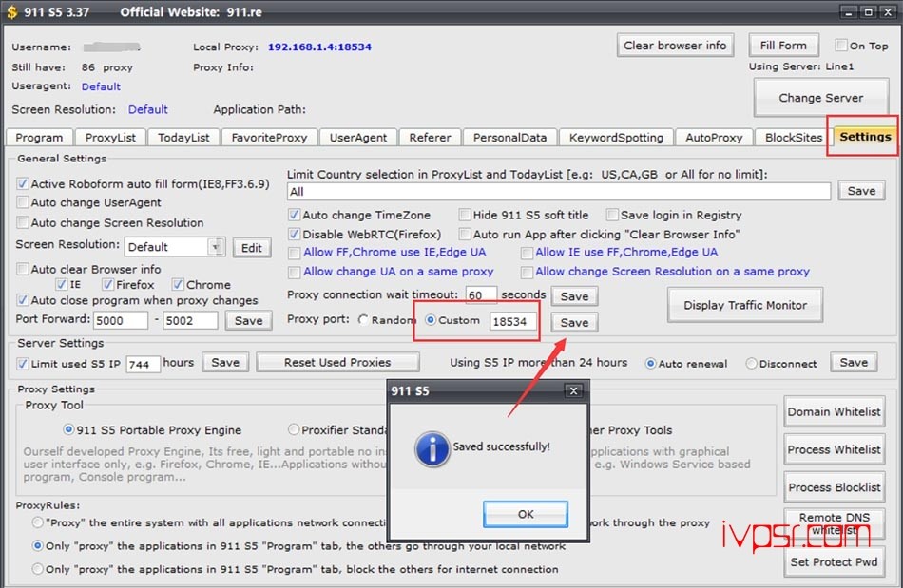903x588 pixels.
Task: Click the custom proxy port field 18534
Action: 512,321
